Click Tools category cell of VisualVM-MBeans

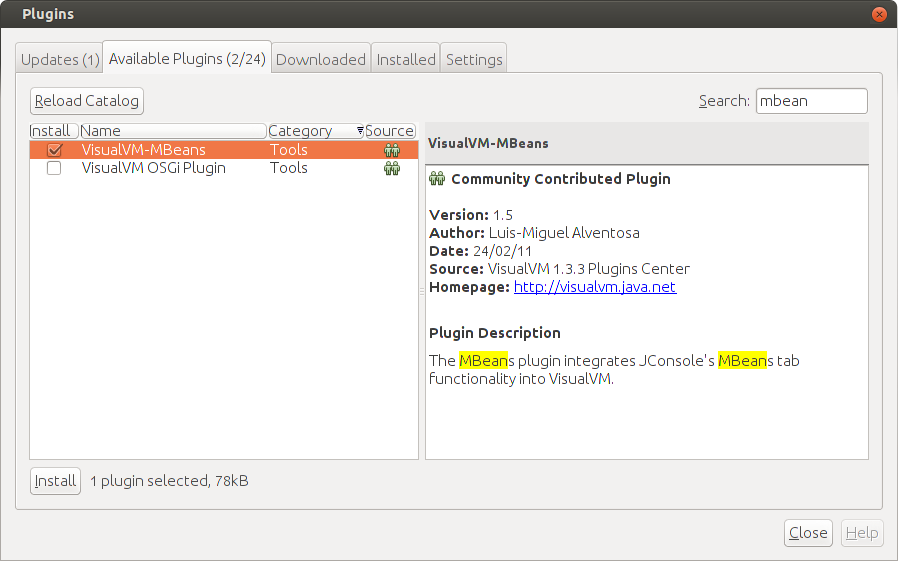click(x=289, y=150)
